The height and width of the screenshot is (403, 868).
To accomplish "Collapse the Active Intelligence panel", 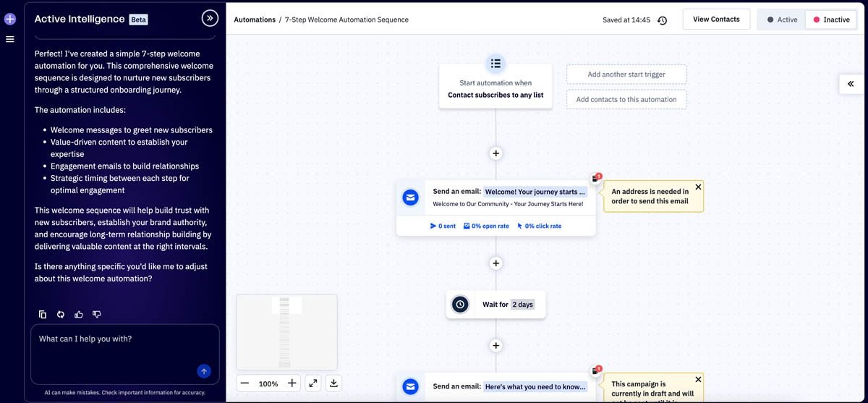I will pos(210,19).
